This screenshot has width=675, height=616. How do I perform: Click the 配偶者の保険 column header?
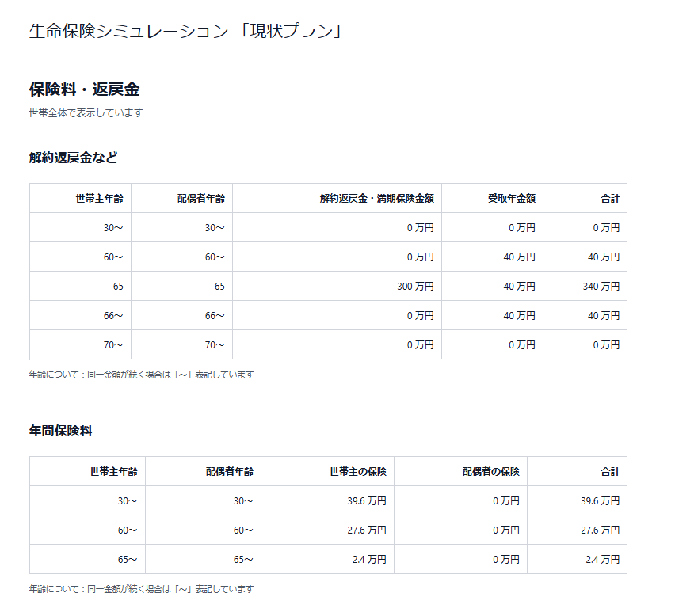pos(491,471)
